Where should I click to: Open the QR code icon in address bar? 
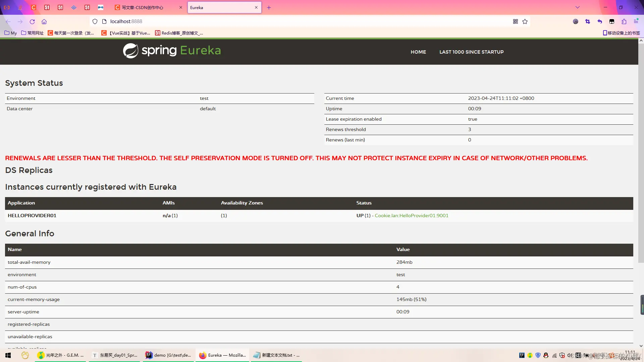(x=516, y=21)
